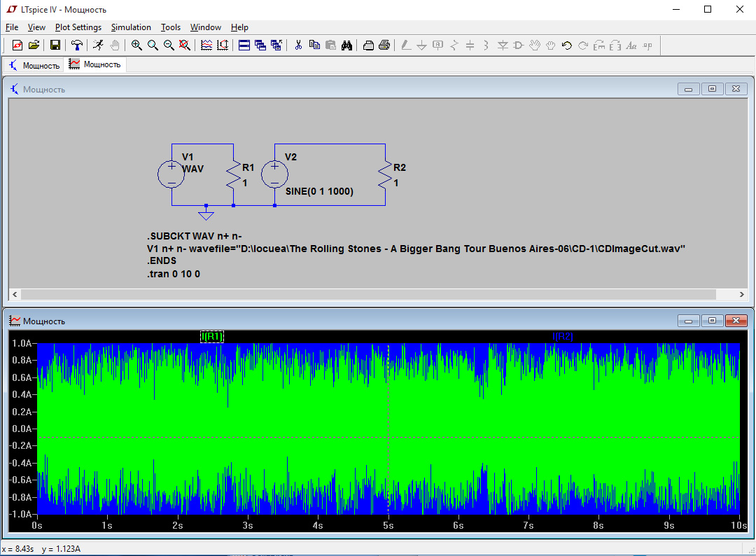Screen dimensions: 756x556
Task: Switch to the schematic Мощность tab
Action: coord(34,65)
